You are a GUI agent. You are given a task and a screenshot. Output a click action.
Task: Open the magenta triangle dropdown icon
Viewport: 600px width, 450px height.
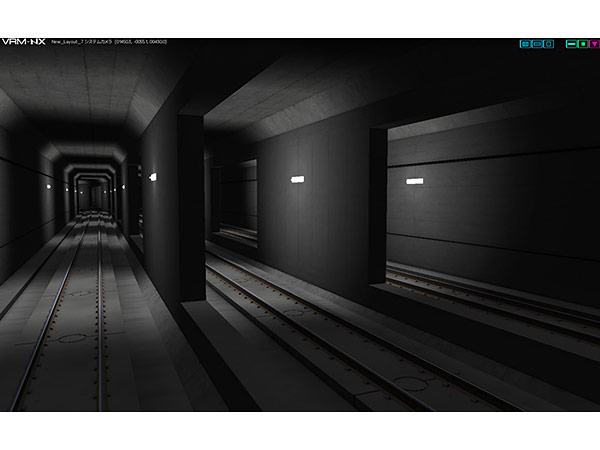click(x=593, y=44)
